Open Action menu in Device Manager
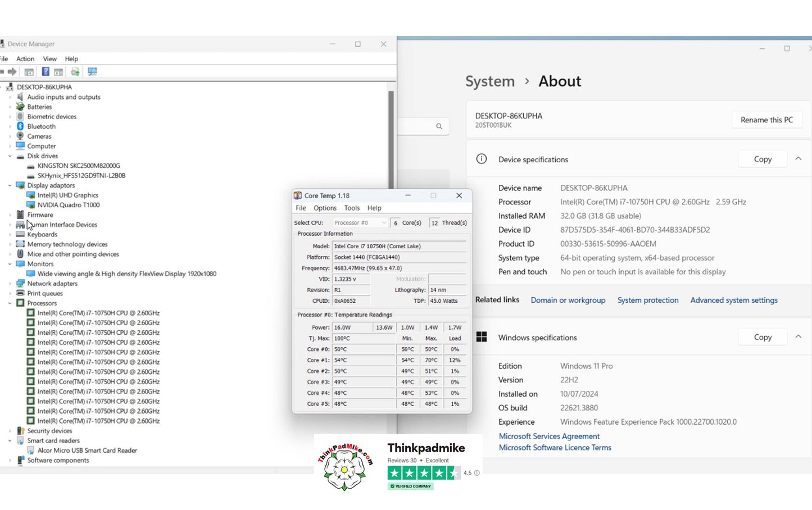This screenshot has width=812, height=510. 25,59
